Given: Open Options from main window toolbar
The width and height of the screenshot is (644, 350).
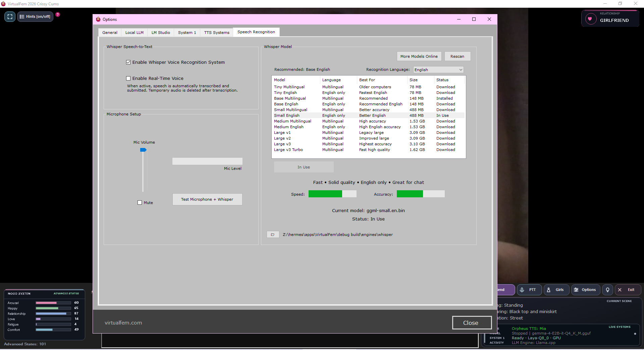Looking at the screenshot, I should 586,290.
